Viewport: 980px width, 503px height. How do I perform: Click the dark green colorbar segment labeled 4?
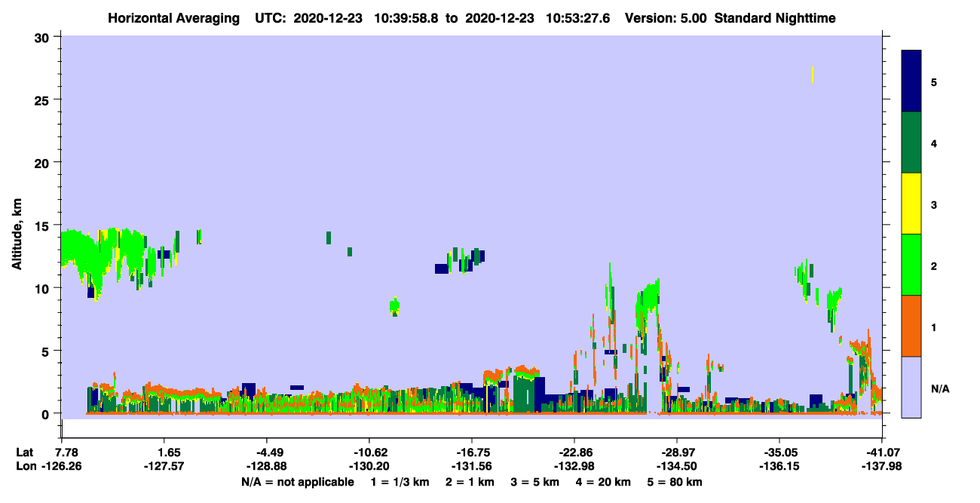[911, 143]
